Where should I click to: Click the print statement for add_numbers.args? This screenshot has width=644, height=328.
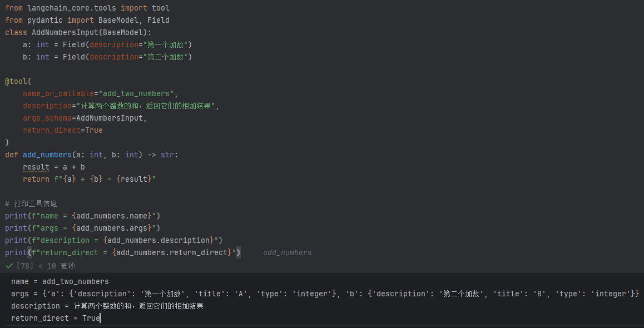[x=82, y=228]
